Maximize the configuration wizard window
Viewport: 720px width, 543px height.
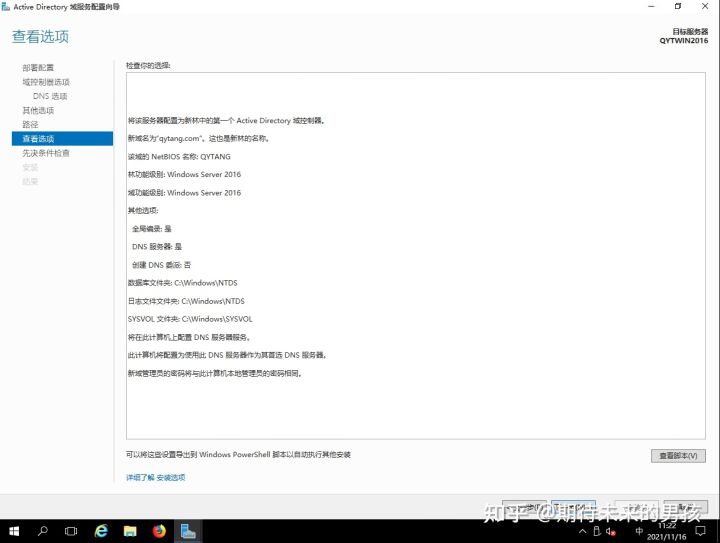(x=678, y=6)
